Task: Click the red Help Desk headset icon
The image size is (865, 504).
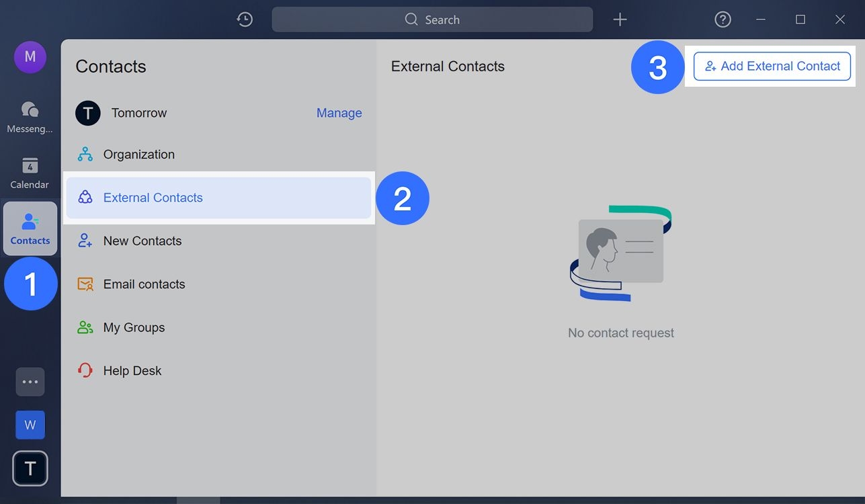Action: click(x=85, y=370)
